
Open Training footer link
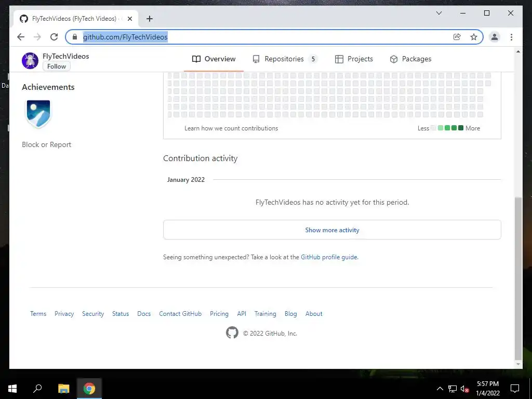(265, 314)
